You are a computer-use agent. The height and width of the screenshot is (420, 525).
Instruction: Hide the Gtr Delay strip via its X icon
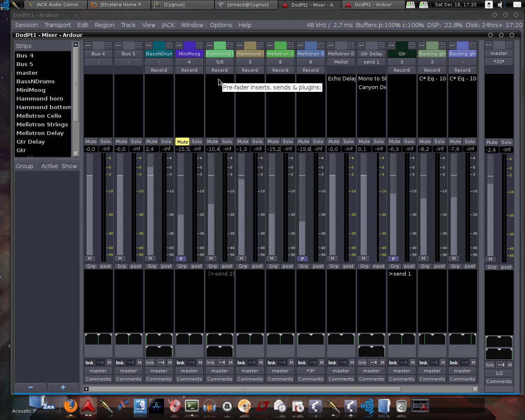(381, 45)
